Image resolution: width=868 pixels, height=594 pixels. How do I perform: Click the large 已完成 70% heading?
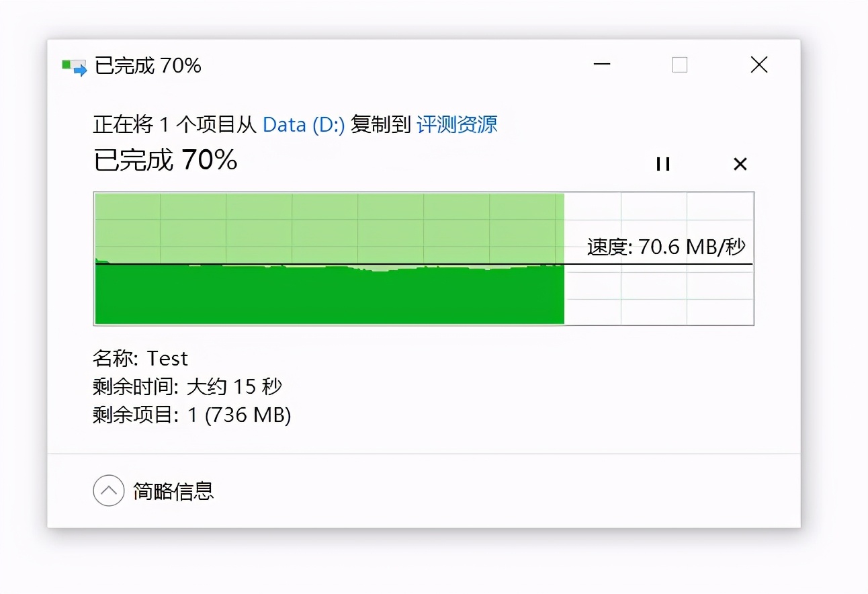(165, 161)
